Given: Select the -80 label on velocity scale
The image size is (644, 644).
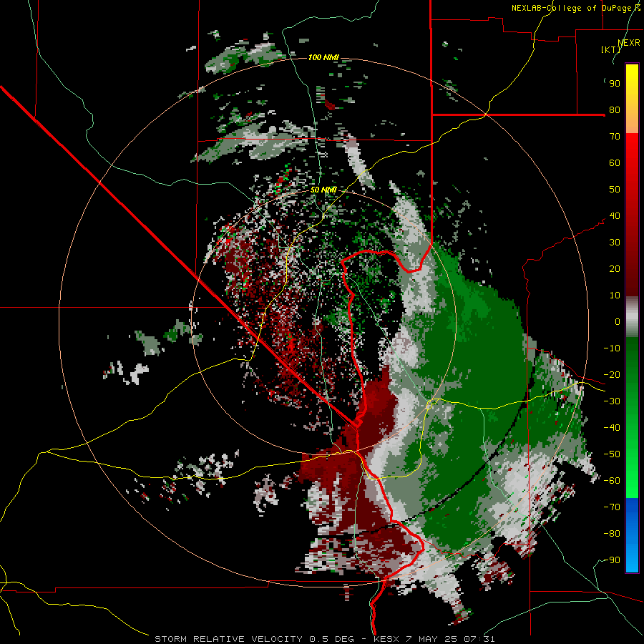Looking at the screenshot, I should [612, 534].
